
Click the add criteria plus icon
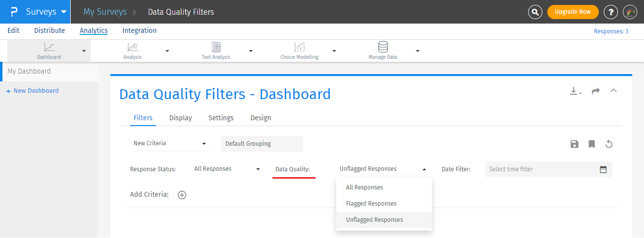click(x=182, y=195)
